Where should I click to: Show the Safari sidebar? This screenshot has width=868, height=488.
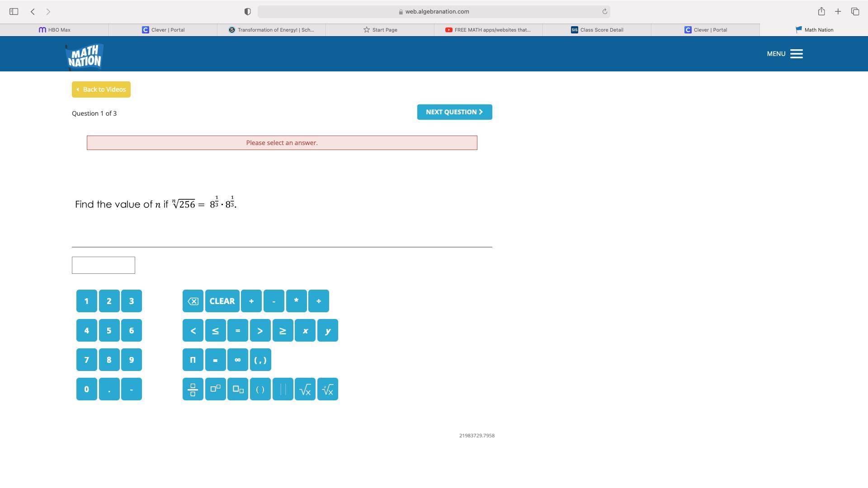[x=14, y=11]
